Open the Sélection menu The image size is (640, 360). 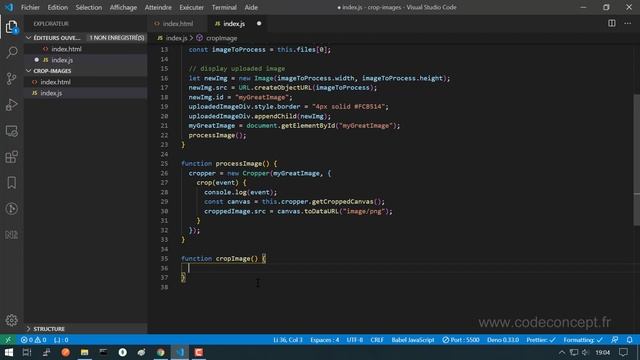(89, 7)
